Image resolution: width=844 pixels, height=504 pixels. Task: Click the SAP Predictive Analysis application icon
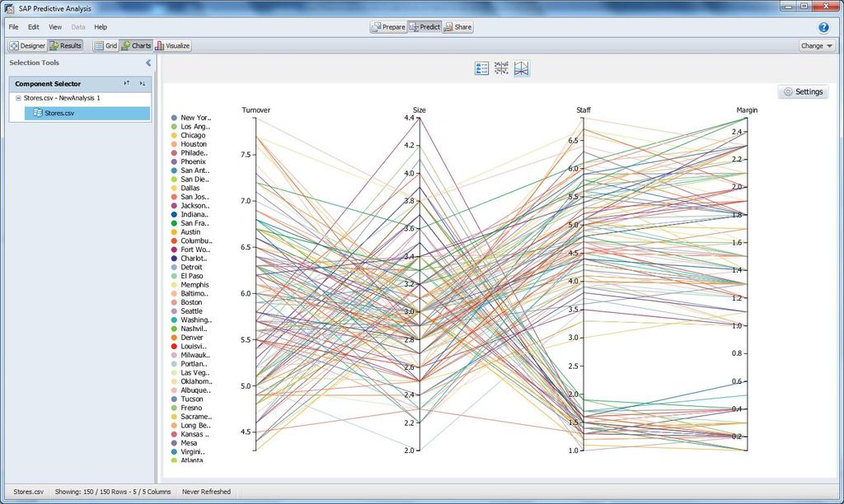[9, 8]
